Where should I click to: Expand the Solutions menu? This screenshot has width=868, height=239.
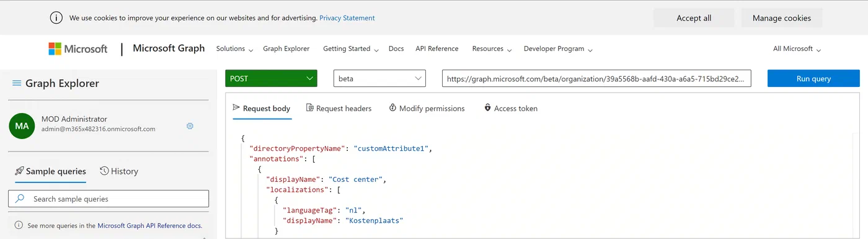point(234,49)
